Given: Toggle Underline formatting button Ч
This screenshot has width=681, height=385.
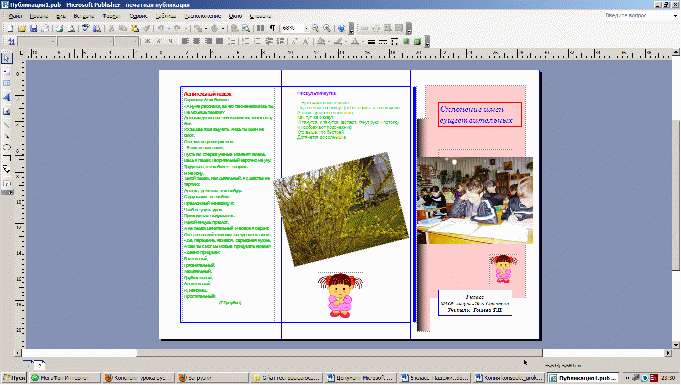Looking at the screenshot, I should pyautogui.click(x=172, y=41).
